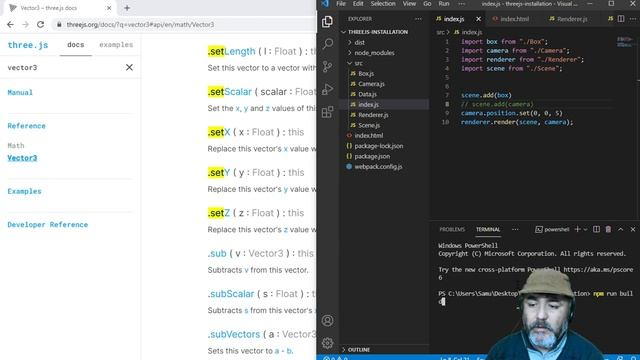The image size is (640, 360).
Task: Open the .setLength method link
Action: point(231,51)
